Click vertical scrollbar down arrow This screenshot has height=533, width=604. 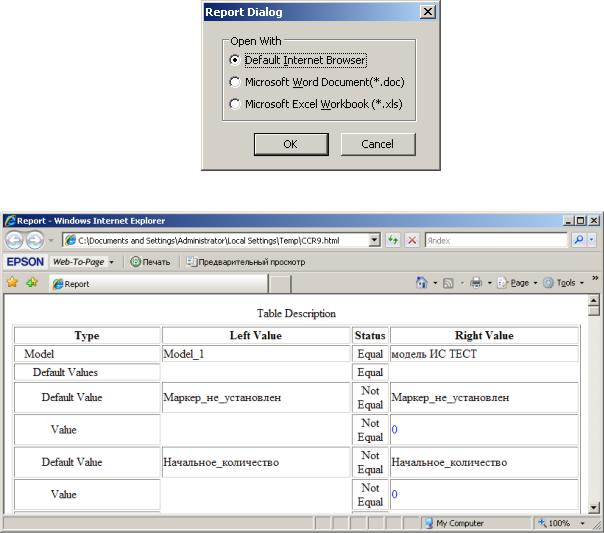coord(594,508)
